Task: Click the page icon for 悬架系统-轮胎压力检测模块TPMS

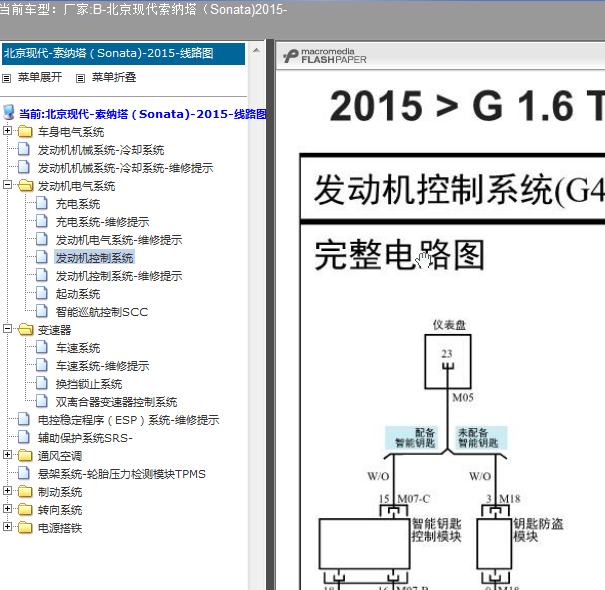Action: [24, 473]
